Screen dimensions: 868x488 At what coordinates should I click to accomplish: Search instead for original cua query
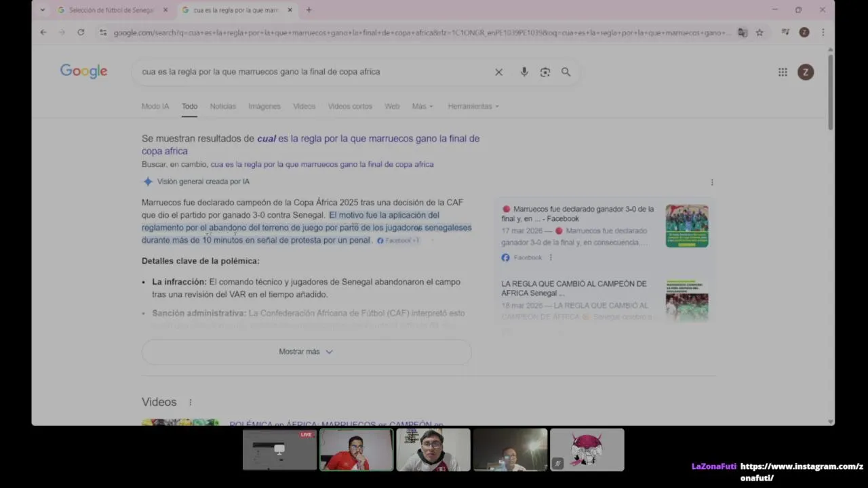click(x=322, y=164)
